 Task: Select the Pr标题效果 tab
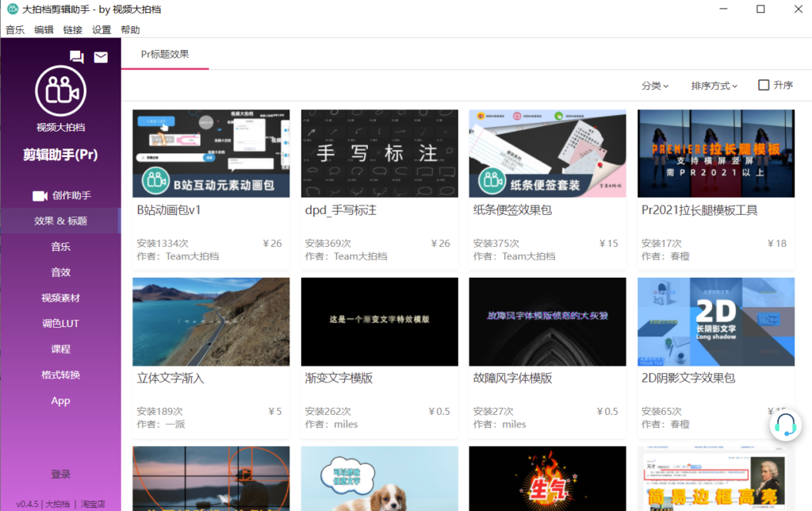click(x=163, y=54)
